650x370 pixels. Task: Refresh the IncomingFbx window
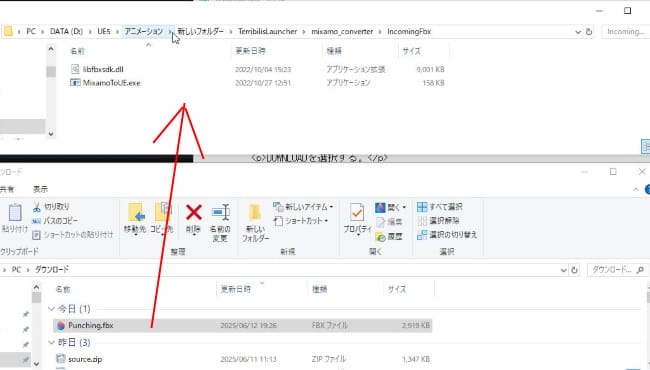(589, 32)
